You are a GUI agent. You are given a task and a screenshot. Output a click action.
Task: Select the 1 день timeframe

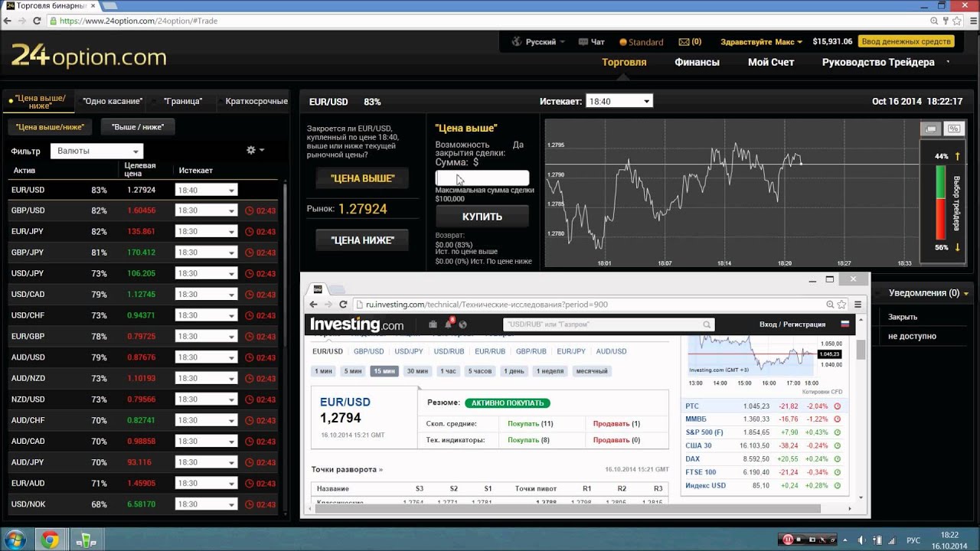tap(514, 371)
